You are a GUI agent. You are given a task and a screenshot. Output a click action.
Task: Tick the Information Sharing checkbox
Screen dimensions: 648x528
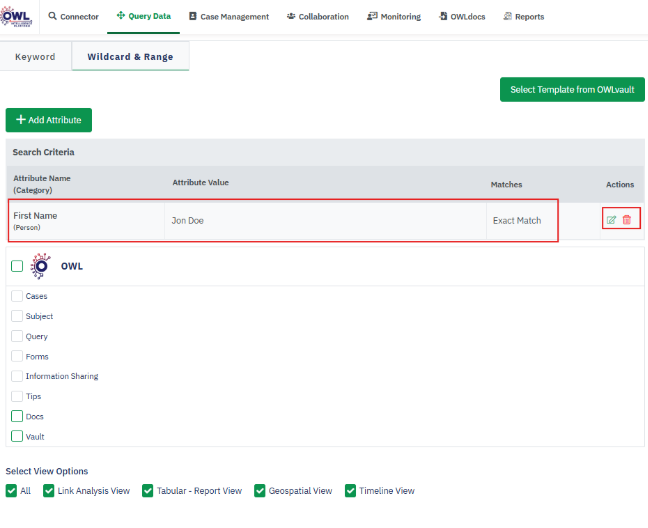[x=17, y=376]
